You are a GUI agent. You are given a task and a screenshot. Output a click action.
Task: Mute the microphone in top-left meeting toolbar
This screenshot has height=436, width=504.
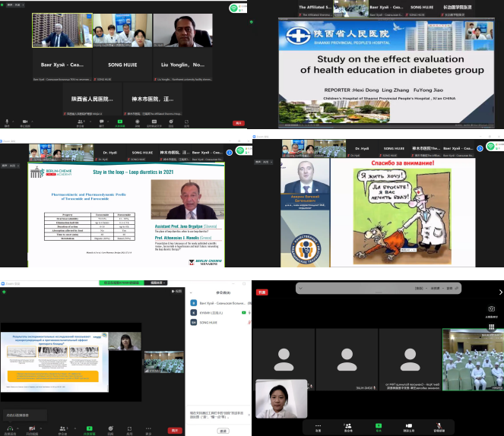7,122
